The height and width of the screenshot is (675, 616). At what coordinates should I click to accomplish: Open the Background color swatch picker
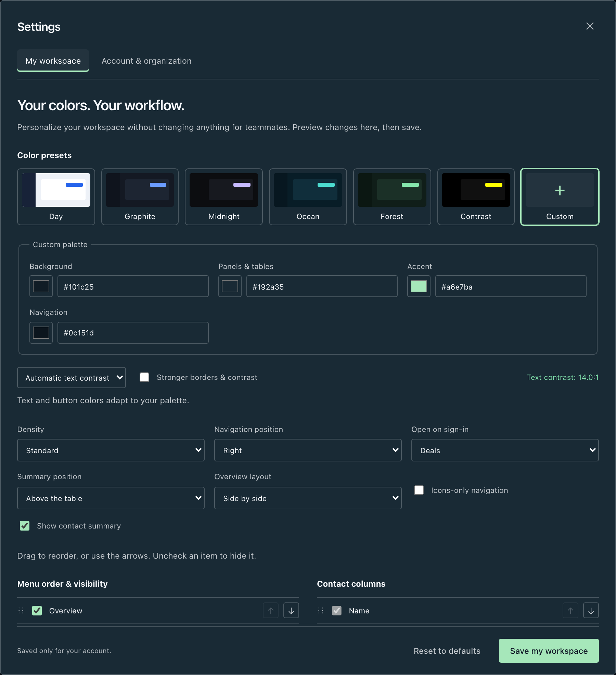(41, 286)
